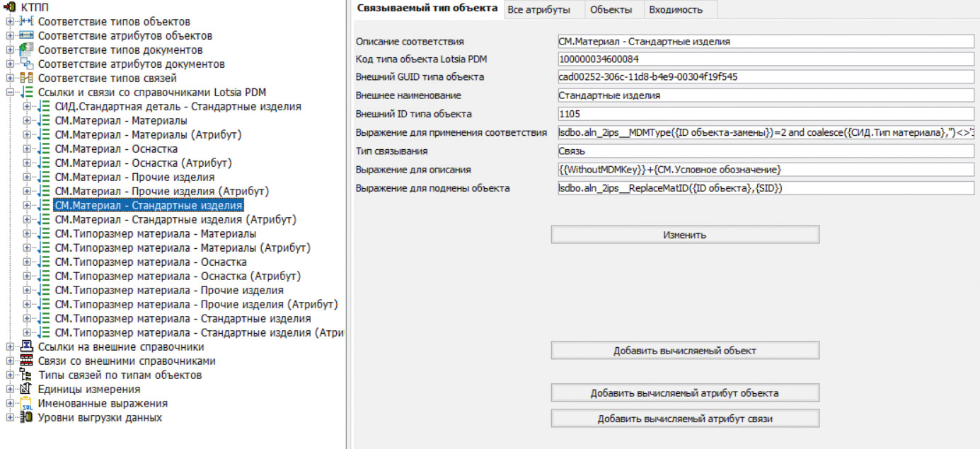This screenshot has height=449, width=980.
Task: Expand Типы связей по типам объектов
Action: point(10,375)
